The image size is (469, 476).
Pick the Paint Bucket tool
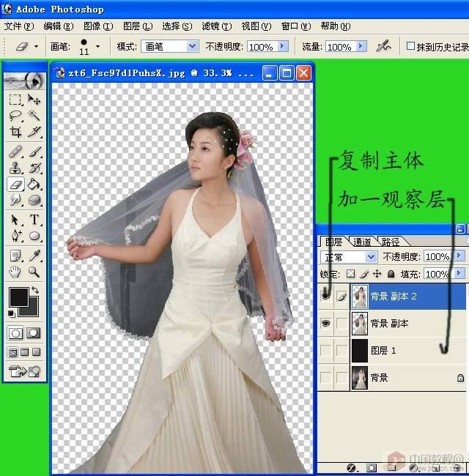pos(34,184)
